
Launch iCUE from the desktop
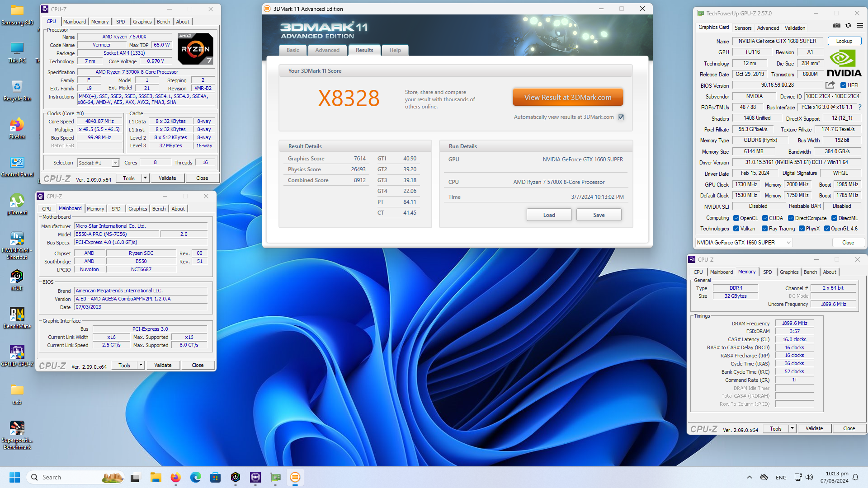pyautogui.click(x=17, y=281)
